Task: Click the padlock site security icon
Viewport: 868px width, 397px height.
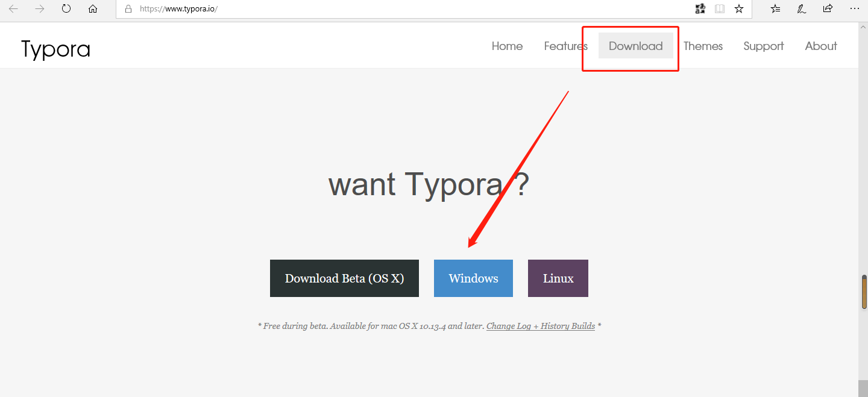Action: [x=128, y=9]
